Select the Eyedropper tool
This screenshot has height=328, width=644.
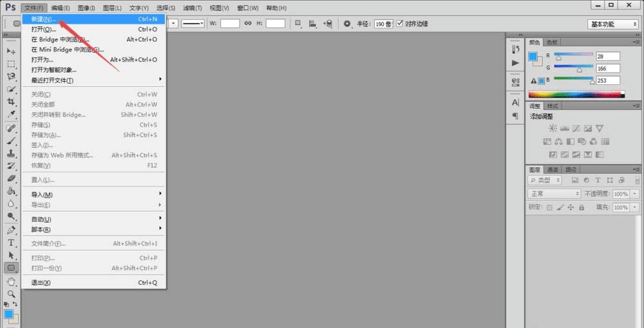click(x=11, y=114)
